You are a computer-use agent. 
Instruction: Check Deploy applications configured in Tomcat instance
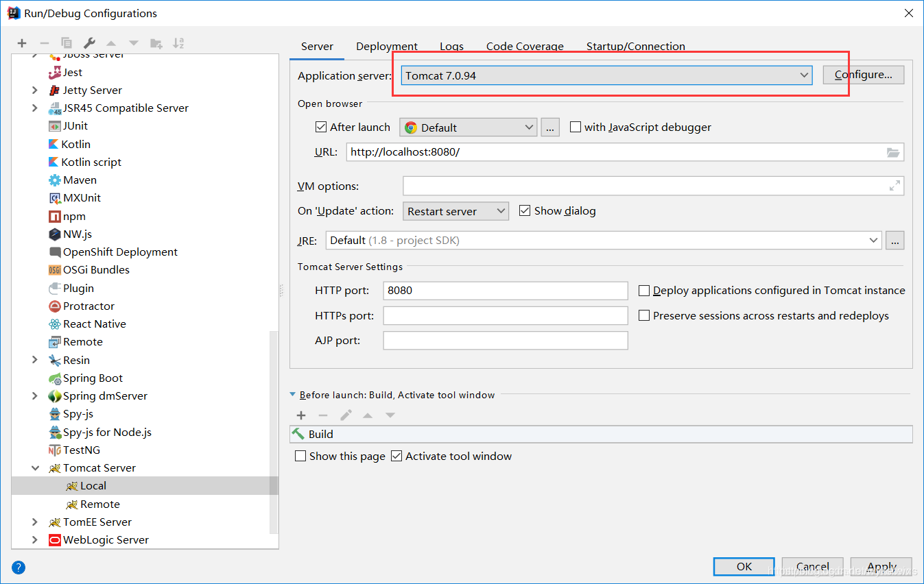point(644,291)
